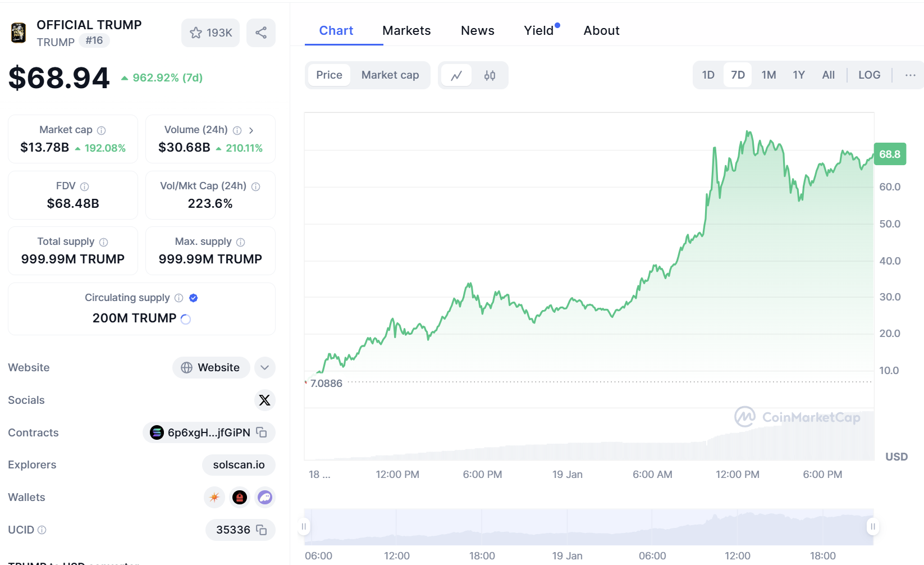Show Market cap info tooltip icon
This screenshot has width=924, height=565.
point(101,130)
